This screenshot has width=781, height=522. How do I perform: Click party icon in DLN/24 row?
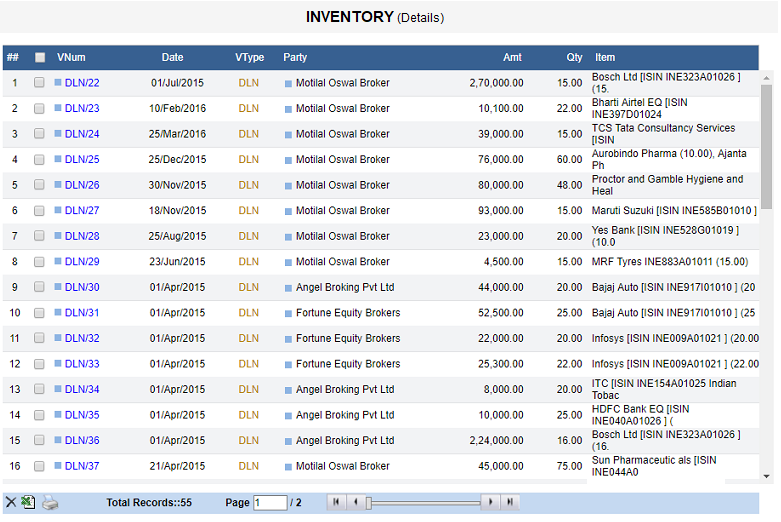(x=288, y=134)
